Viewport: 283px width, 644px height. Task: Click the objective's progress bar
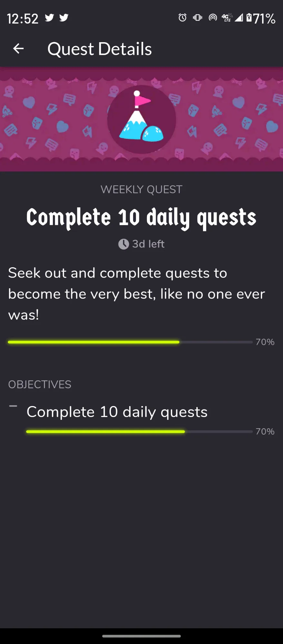(139, 431)
